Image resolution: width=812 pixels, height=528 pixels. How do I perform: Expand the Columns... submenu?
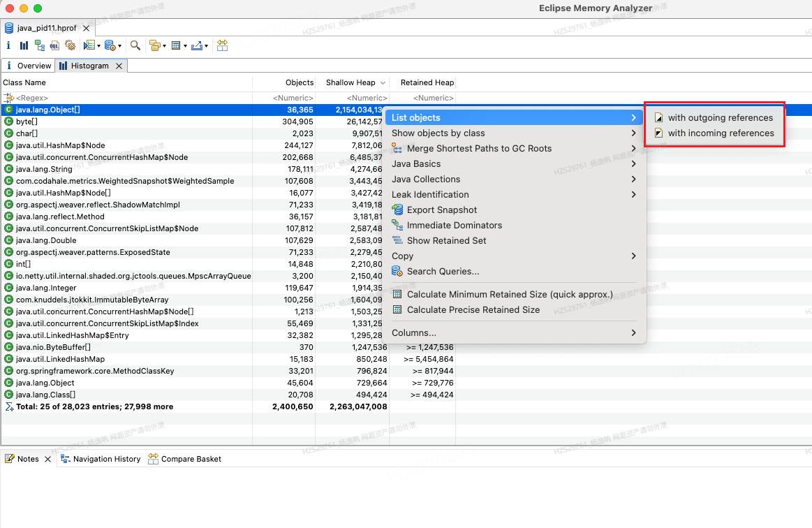[x=515, y=332]
